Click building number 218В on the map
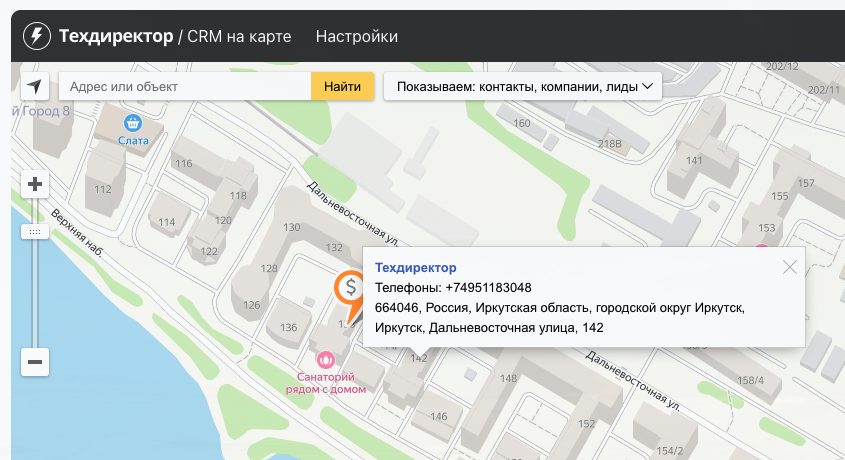Screen dimensions: 845x460 click(x=609, y=144)
